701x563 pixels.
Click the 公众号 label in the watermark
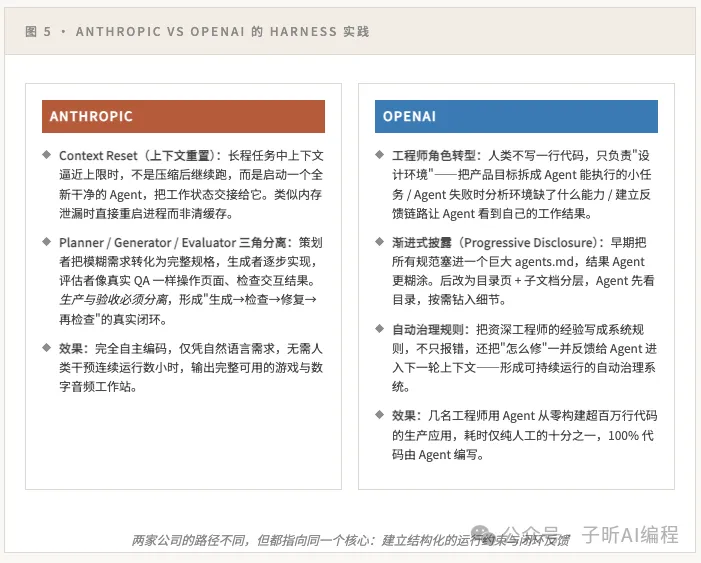(x=530, y=534)
